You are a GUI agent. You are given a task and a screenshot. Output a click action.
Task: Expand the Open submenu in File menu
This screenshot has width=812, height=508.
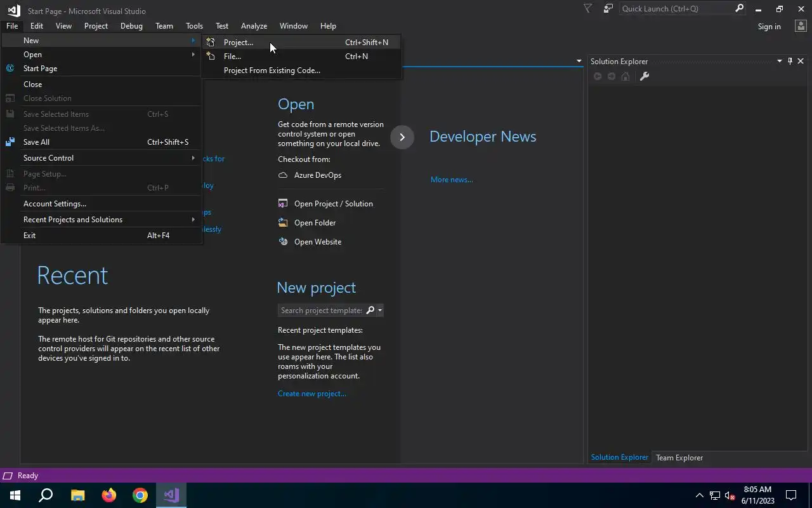point(101,55)
